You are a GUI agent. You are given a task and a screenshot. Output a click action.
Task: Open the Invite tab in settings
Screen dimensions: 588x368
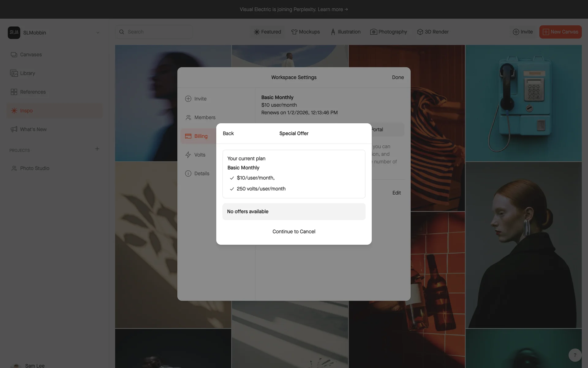pyautogui.click(x=200, y=99)
